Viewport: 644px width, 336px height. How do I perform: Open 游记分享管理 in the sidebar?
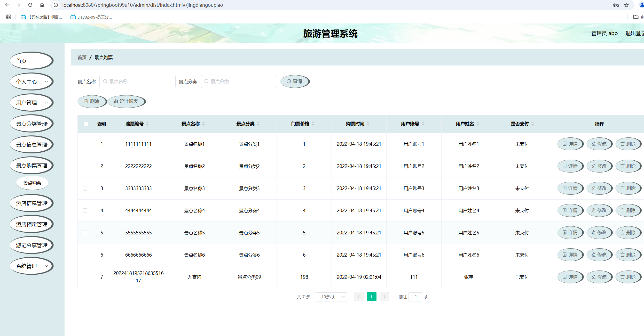(x=31, y=245)
